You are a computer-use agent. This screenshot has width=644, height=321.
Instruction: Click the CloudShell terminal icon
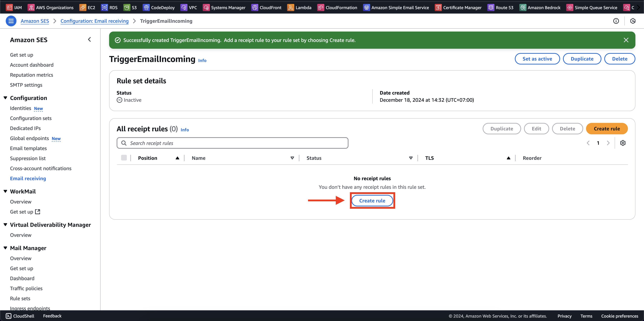click(9, 316)
